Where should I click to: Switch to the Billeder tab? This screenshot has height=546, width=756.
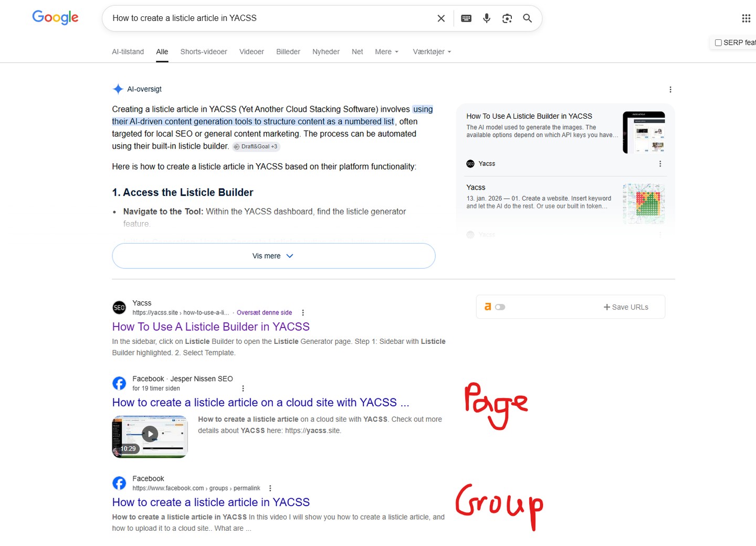tap(288, 51)
